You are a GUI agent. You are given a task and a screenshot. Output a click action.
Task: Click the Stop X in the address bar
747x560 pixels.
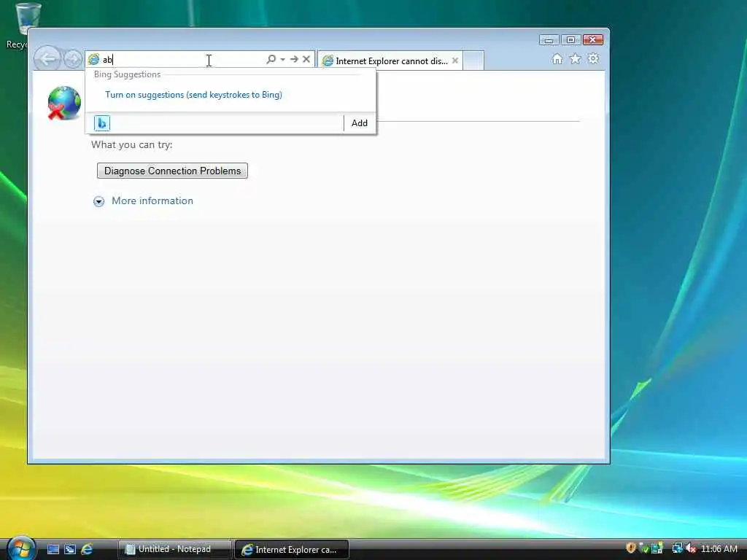tap(306, 59)
